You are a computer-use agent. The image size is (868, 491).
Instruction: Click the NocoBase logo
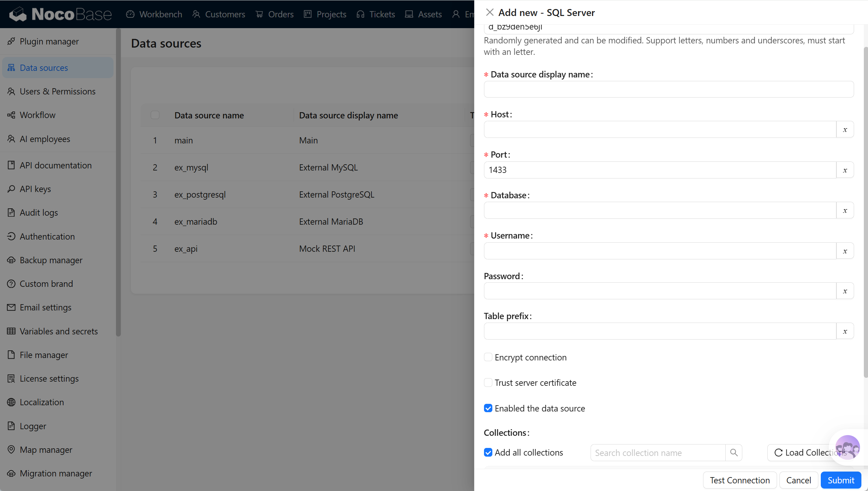click(x=60, y=14)
